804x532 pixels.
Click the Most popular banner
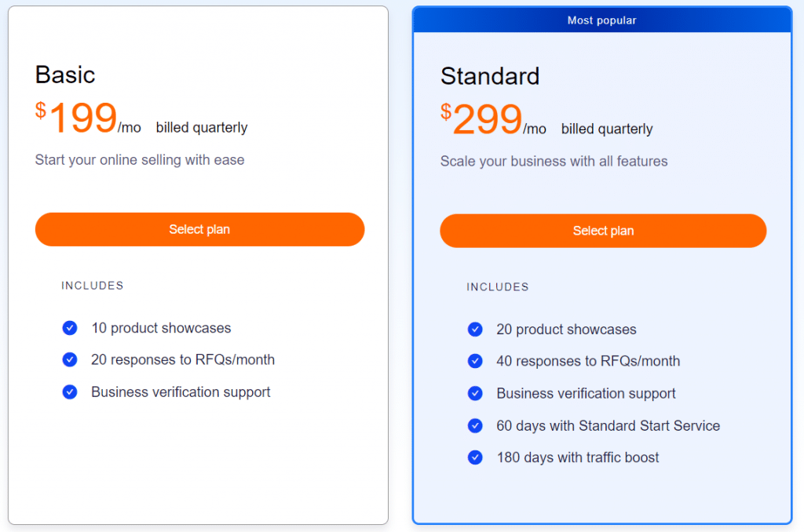click(x=602, y=20)
